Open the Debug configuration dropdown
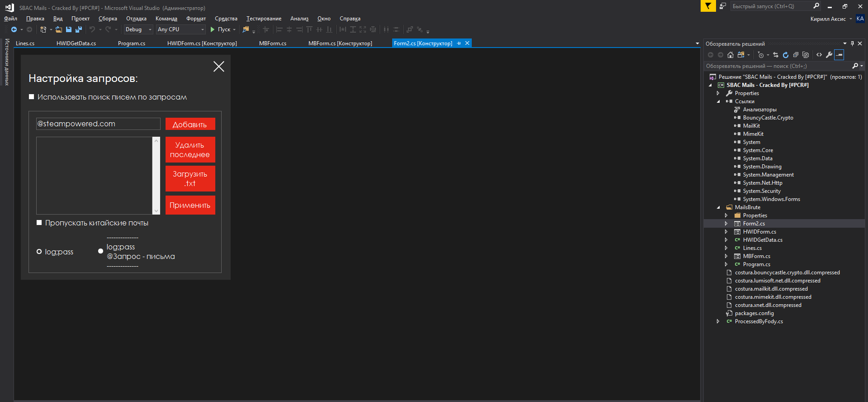This screenshot has height=402, width=868. (138, 29)
